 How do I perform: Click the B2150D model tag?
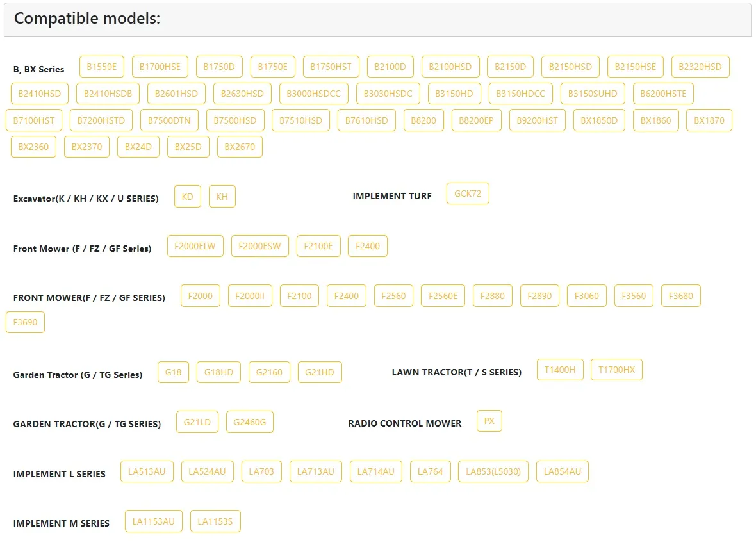[x=511, y=67]
